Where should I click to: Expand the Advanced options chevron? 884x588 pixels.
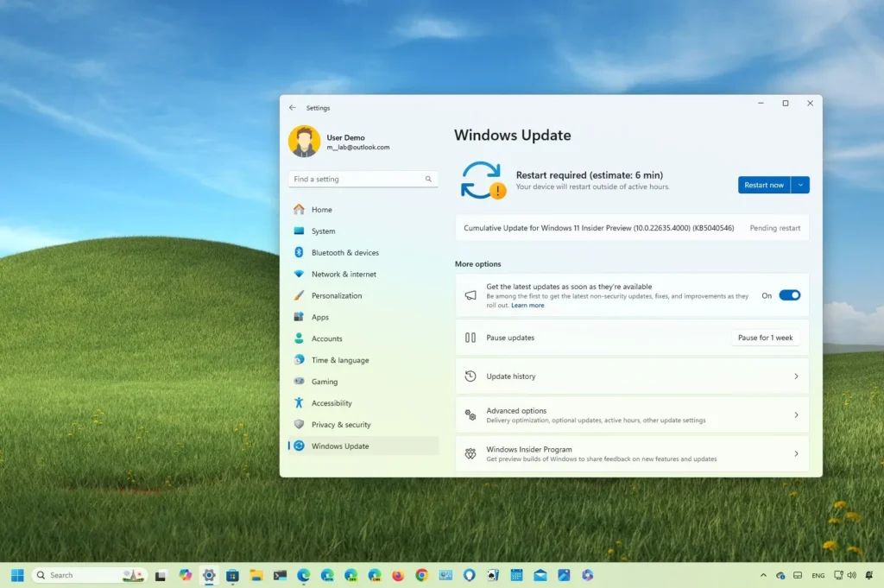click(x=796, y=415)
